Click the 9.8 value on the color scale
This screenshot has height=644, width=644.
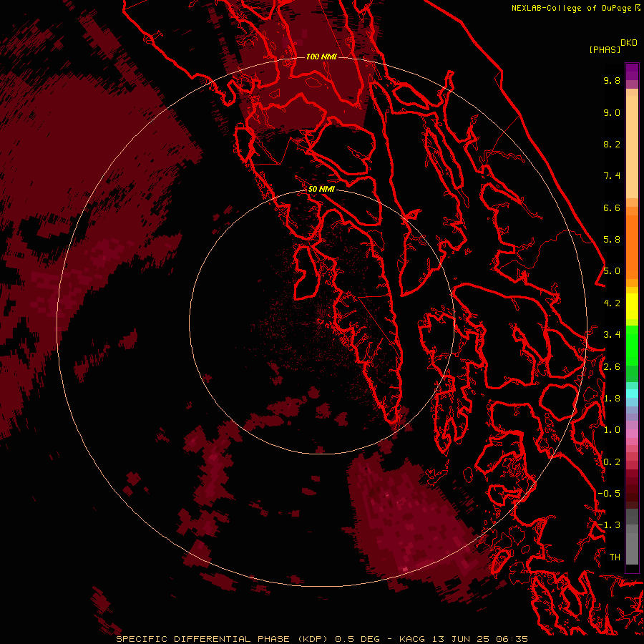[612, 80]
